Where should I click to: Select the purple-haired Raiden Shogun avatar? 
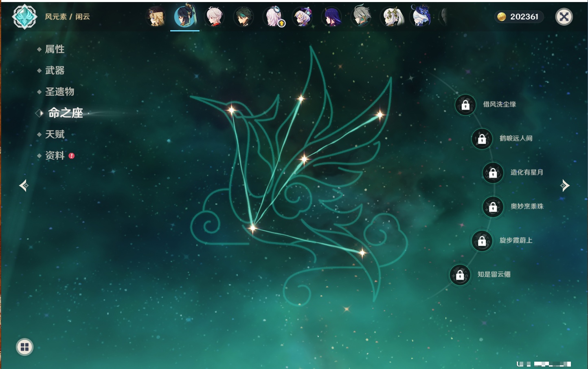pyautogui.click(x=332, y=17)
